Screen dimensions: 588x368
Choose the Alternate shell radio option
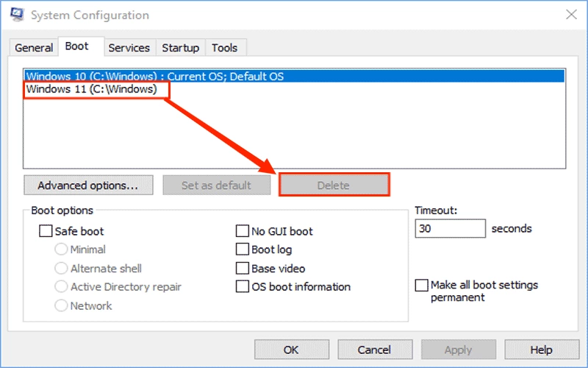tap(61, 269)
